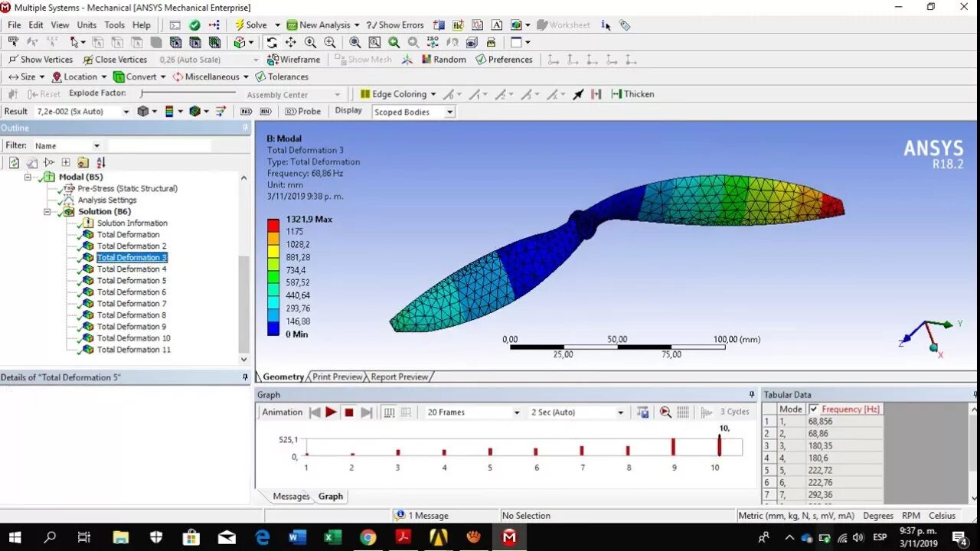Open the Size dropdown

[x=26, y=77]
